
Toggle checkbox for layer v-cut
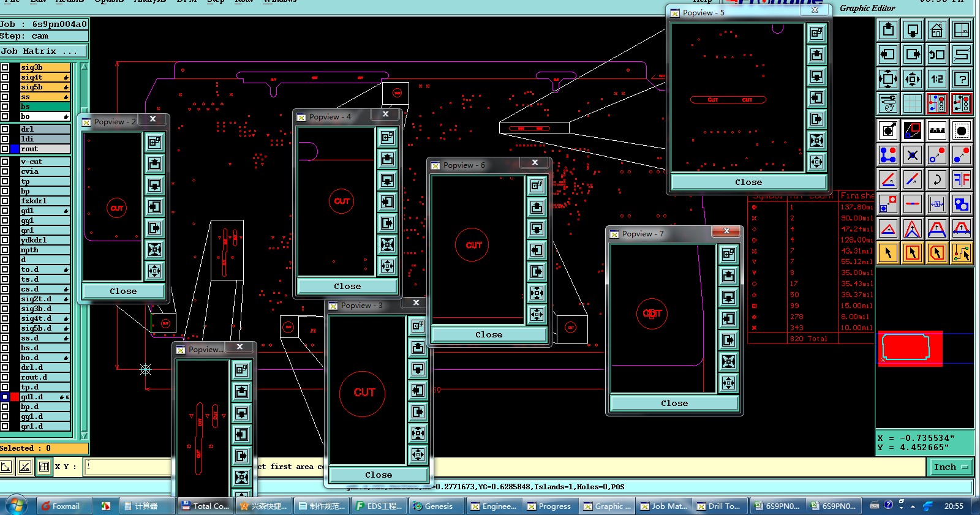pos(5,162)
